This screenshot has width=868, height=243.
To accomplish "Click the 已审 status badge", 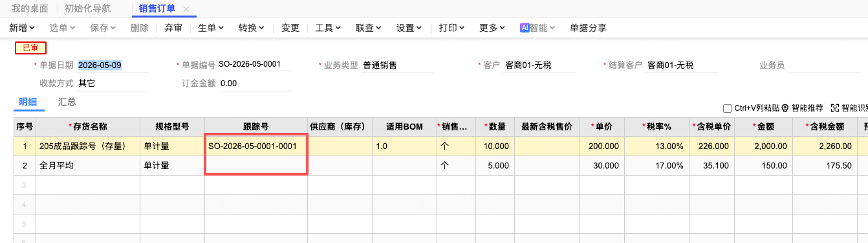I will coord(30,47).
